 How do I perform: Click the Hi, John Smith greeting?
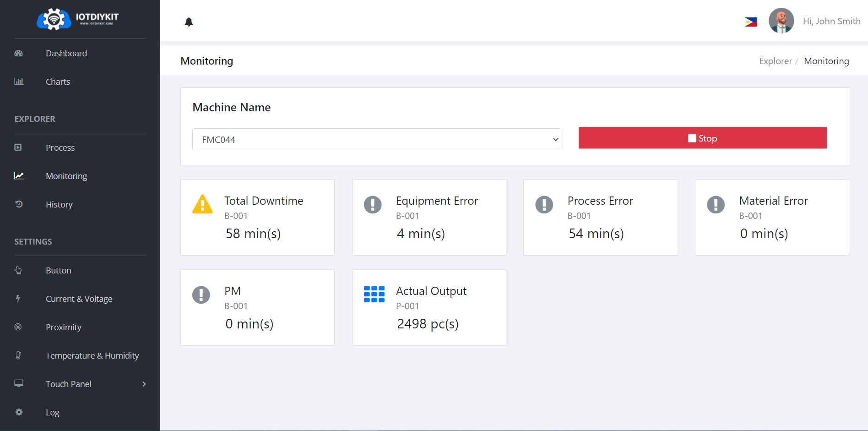[831, 21]
